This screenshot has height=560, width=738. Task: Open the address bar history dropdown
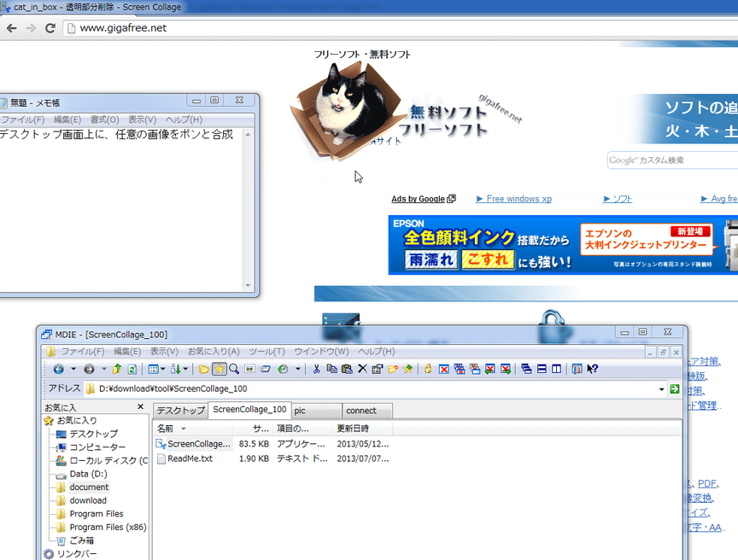click(x=661, y=389)
